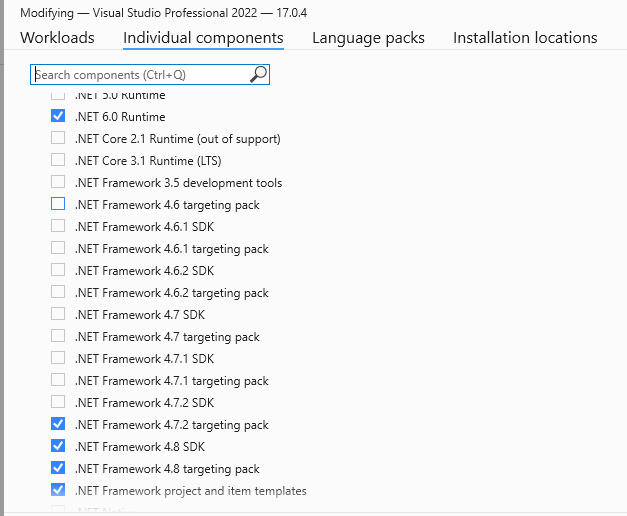The image size is (627, 516).
Task: Uncheck .NET Framework 4.8 targeting pack
Action: coord(58,469)
